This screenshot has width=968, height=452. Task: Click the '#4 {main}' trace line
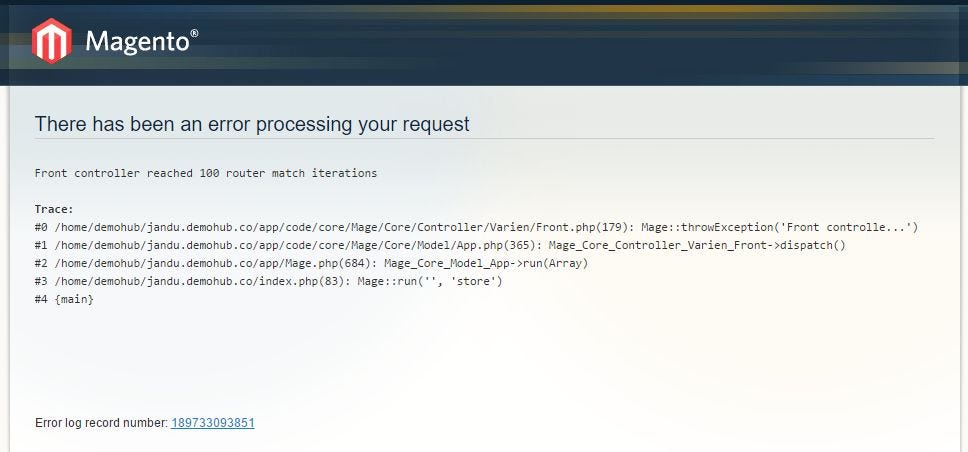tap(64, 299)
